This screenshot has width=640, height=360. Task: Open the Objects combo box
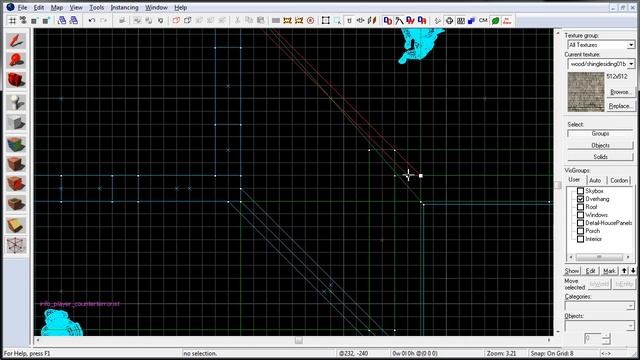pos(600,325)
